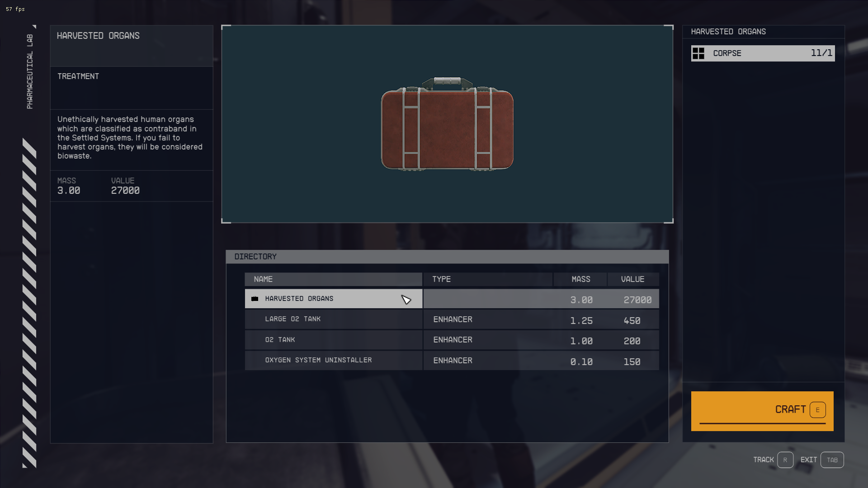The width and height of the screenshot is (868, 488).
Task: Sort directory by Type column header
Action: pyautogui.click(x=488, y=279)
